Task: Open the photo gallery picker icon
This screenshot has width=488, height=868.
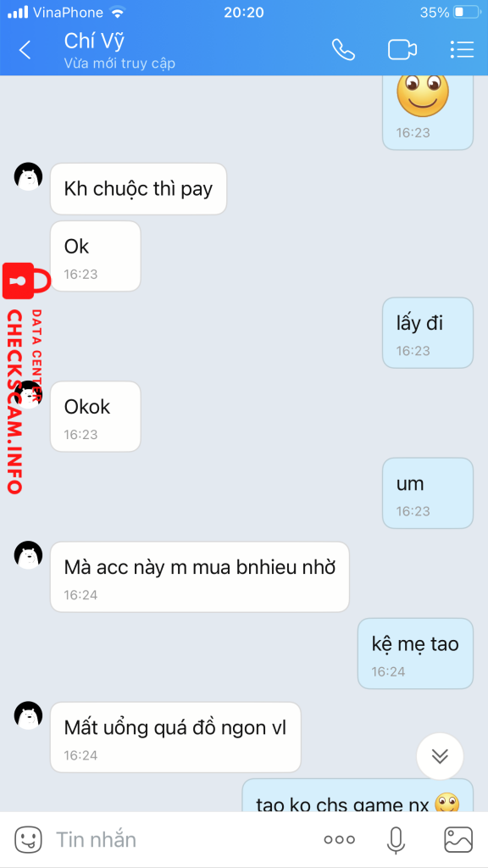Action: [x=458, y=840]
